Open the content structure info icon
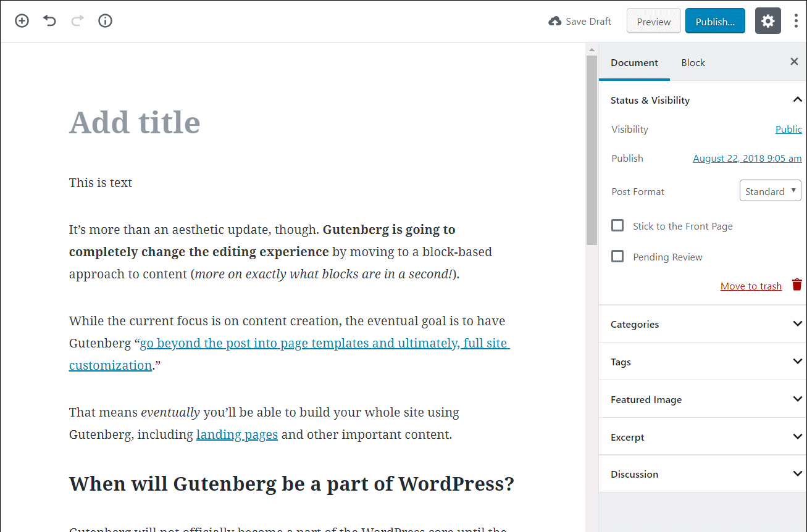The image size is (807, 532). [106, 21]
